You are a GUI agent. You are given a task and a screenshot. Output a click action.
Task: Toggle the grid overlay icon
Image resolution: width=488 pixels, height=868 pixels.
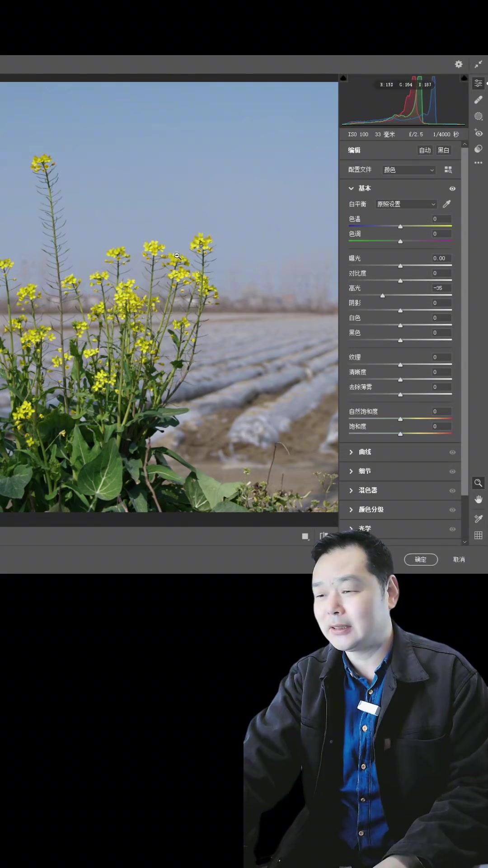point(478,535)
